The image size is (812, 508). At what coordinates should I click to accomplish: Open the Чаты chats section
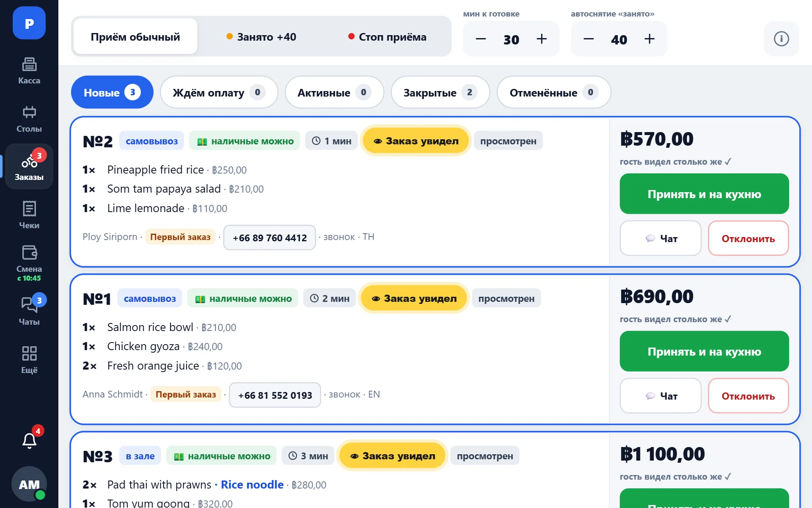click(x=29, y=312)
